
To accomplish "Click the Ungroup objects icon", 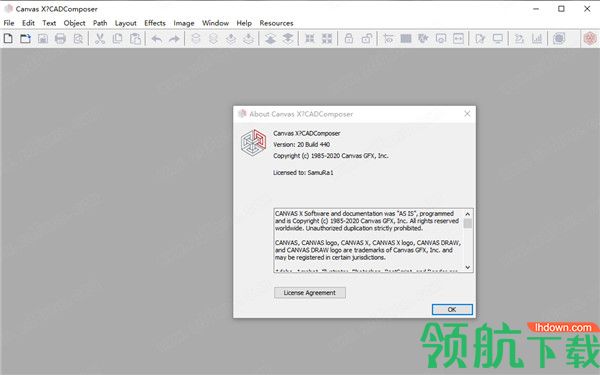I will point(327,38).
